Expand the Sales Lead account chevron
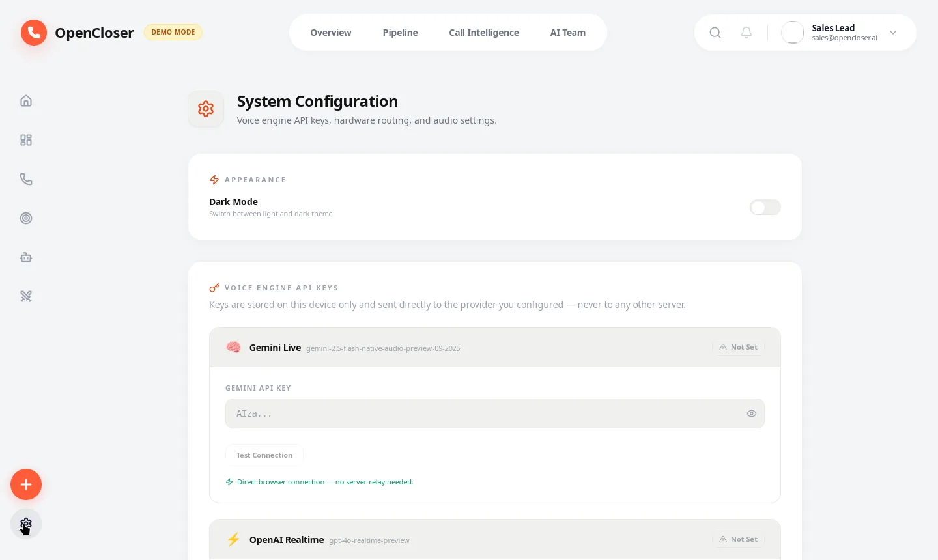The height and width of the screenshot is (560, 938). [893, 33]
